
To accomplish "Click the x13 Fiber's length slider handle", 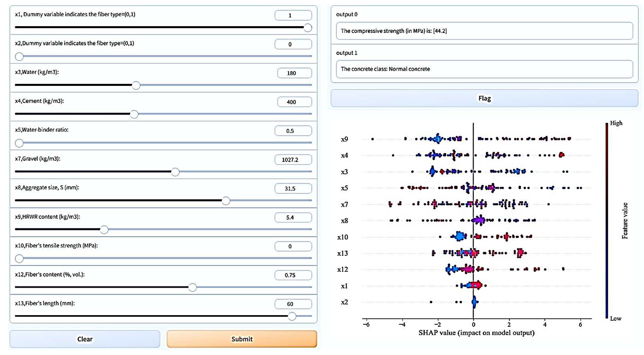I will point(292,316).
